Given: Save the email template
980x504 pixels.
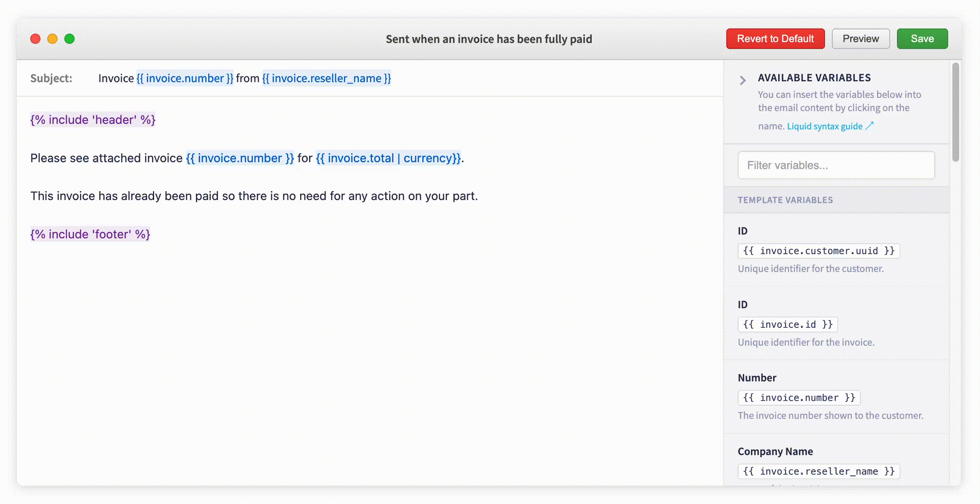Looking at the screenshot, I should tap(922, 38).
